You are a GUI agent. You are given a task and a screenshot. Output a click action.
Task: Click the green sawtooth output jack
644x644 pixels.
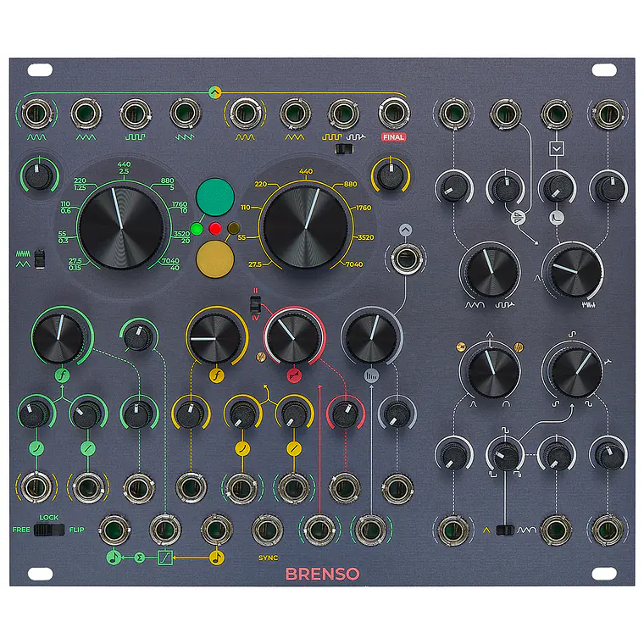(x=185, y=113)
